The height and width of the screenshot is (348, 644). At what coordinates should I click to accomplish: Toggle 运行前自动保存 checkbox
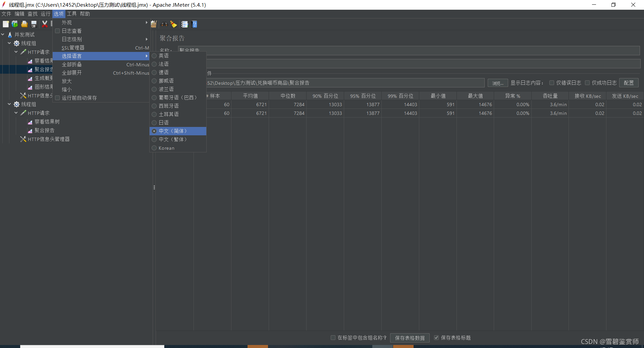(57, 98)
